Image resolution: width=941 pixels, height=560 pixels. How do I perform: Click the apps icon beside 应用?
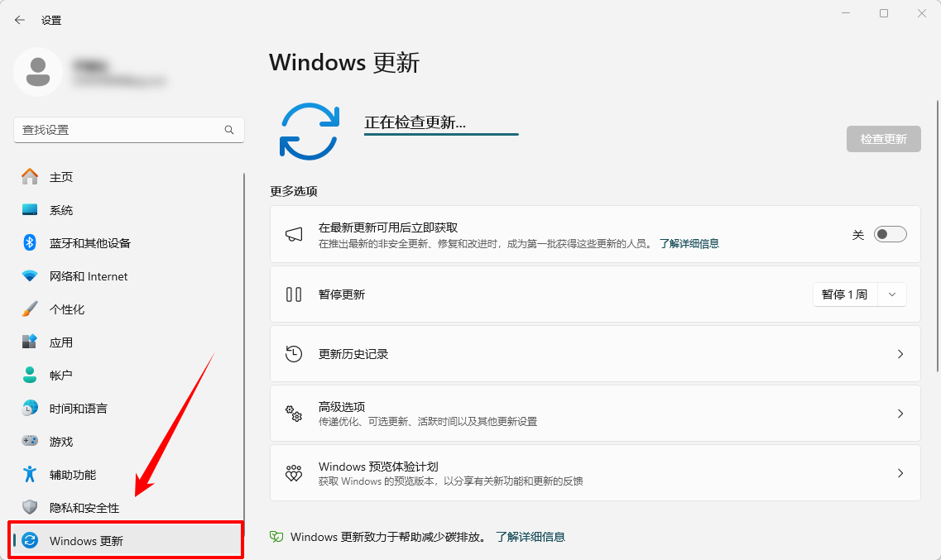(x=30, y=342)
